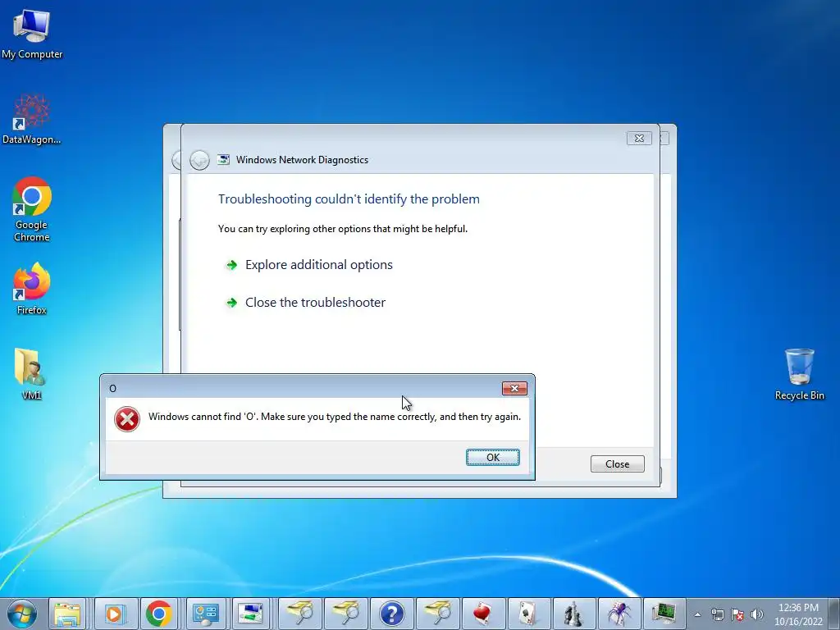Open the Hearts game in the taskbar
Screen dimensions: 840x630
(483, 614)
